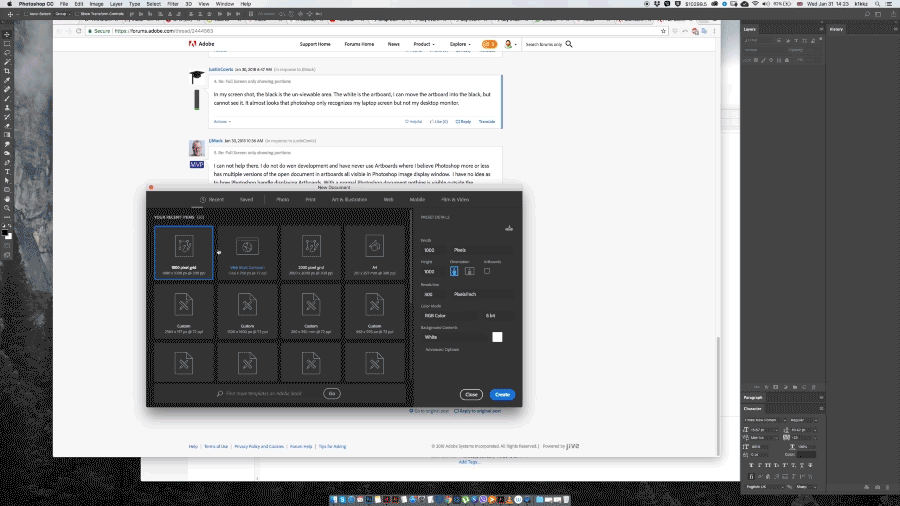Click the background color swatch in Preset Details
900x506 pixels.
[x=497, y=337]
